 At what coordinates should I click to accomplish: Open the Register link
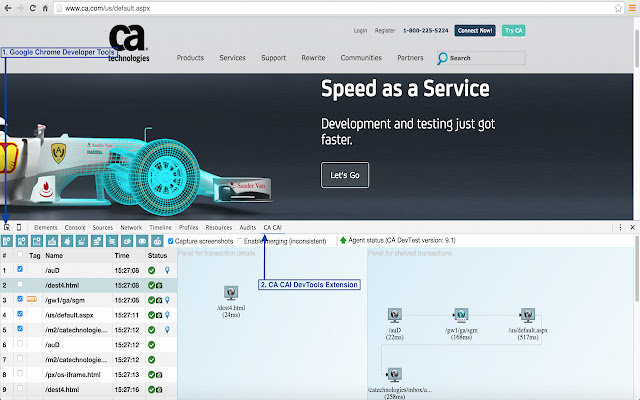pyautogui.click(x=385, y=31)
